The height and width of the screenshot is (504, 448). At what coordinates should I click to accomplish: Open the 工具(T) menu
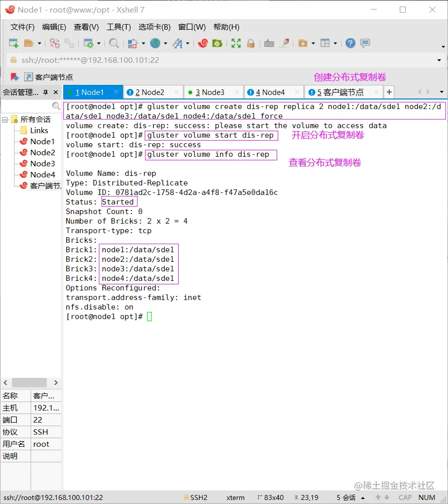coord(119,27)
